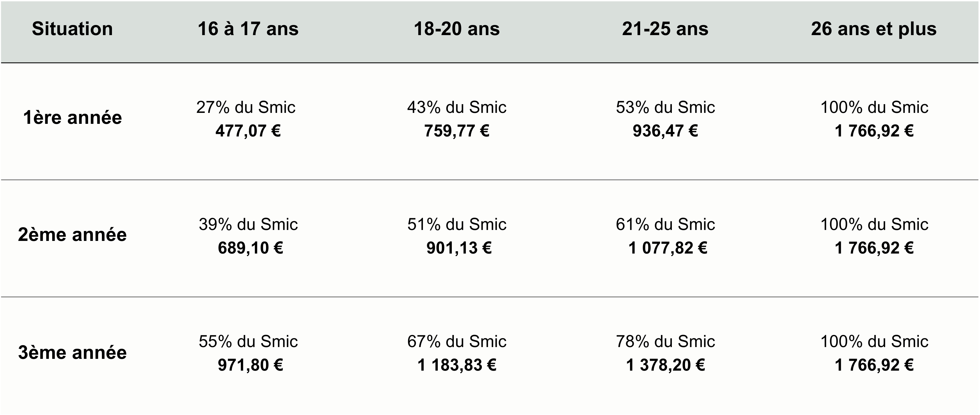Select the 51% du Smic cell
Screen dimensions: 980x415
click(x=457, y=224)
